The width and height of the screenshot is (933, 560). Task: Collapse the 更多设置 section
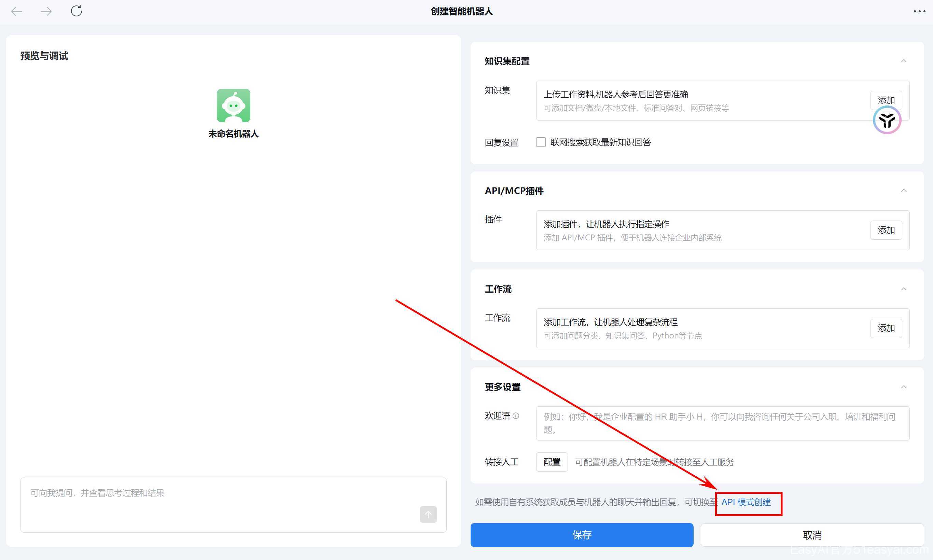(904, 387)
